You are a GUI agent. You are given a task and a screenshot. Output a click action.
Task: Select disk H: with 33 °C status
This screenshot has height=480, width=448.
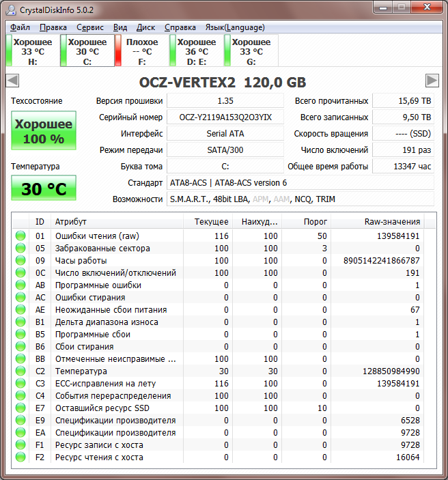pyautogui.click(x=33, y=51)
